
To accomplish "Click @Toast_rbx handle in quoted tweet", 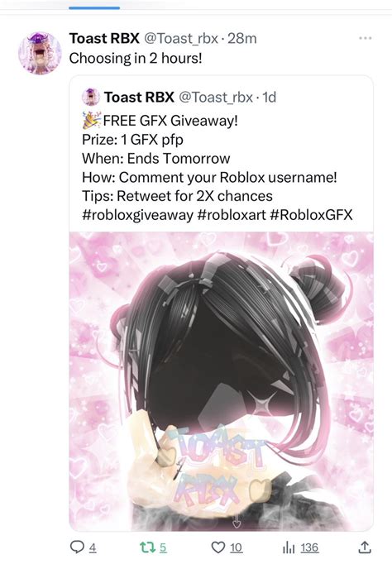I will point(216,97).
